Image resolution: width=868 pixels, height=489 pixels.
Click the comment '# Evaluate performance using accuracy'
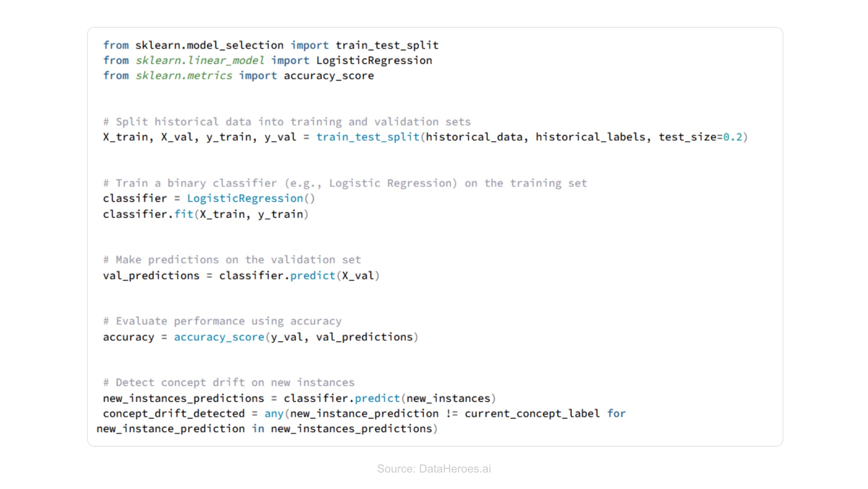[x=222, y=321]
